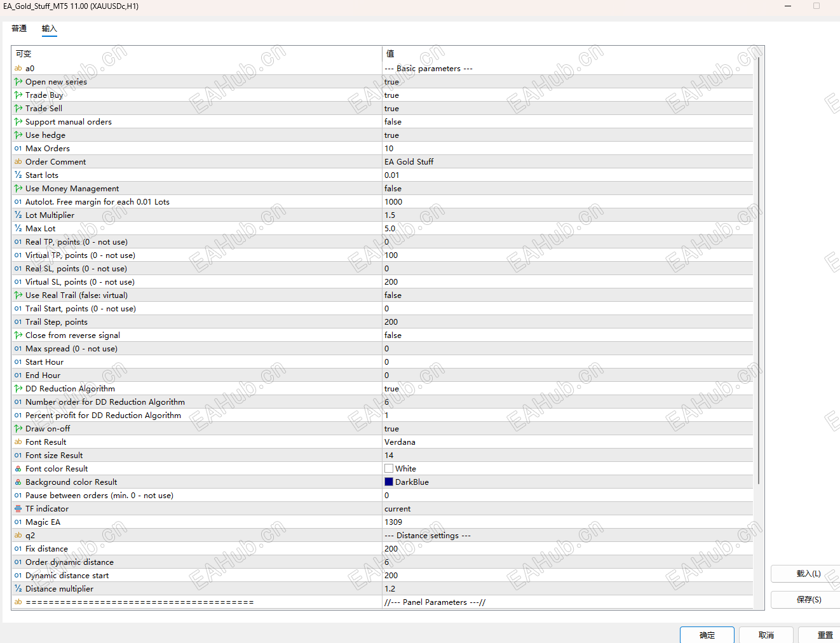Click the numeric icon beside Max Orders
This screenshot has height=643, width=840.
tap(17, 148)
